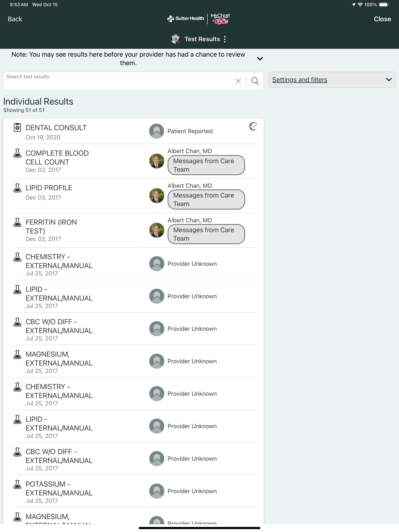399x532 pixels.
Task: Close the MyChart Test Results view
Action: (x=382, y=19)
